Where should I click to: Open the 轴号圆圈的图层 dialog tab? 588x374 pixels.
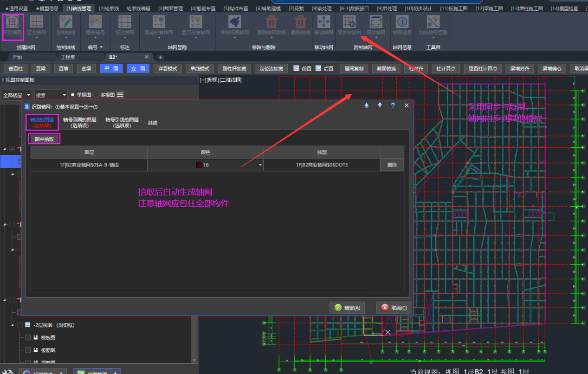[80, 122]
